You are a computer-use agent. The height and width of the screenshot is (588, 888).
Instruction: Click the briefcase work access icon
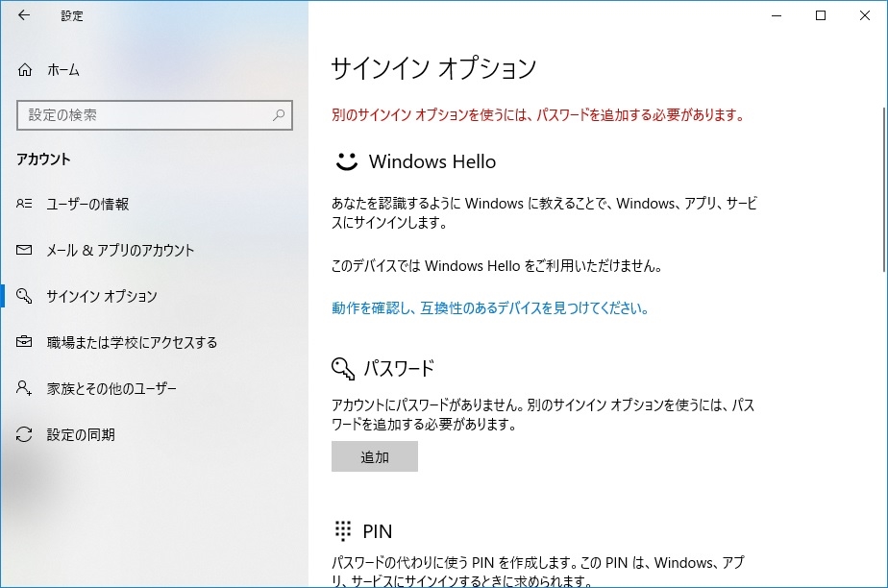click(x=24, y=342)
